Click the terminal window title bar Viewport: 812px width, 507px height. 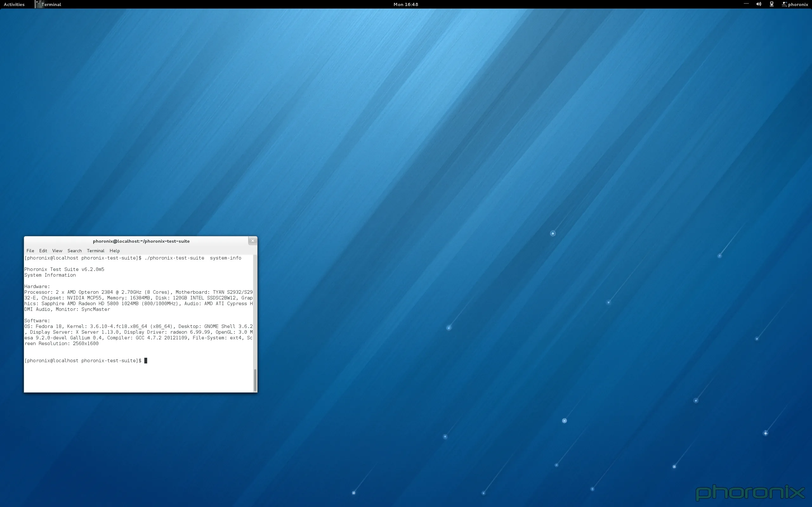(x=141, y=241)
